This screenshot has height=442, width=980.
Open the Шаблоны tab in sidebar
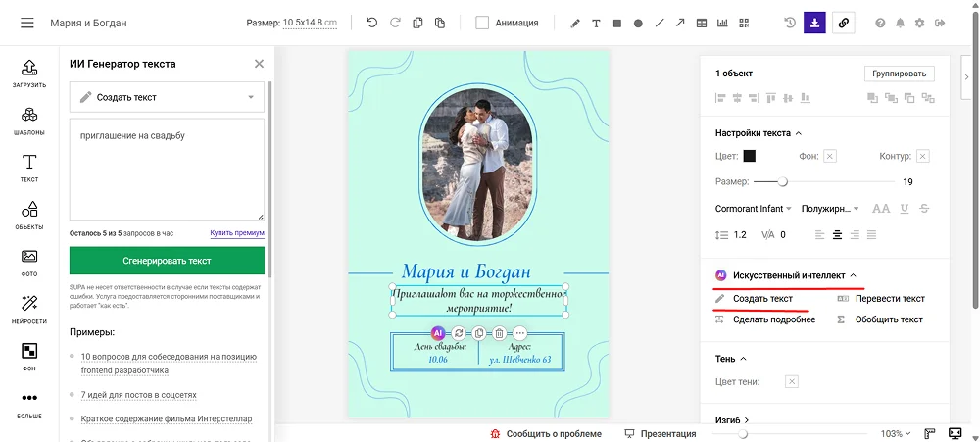click(29, 120)
